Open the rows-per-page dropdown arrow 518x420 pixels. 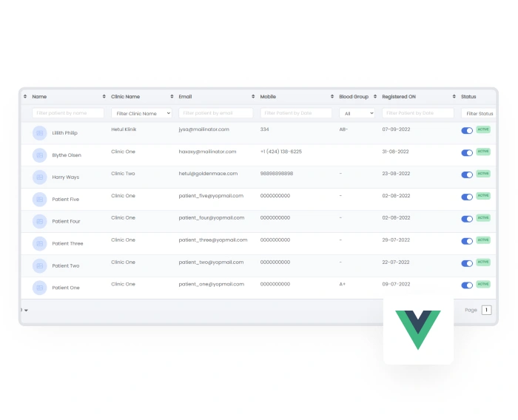[x=26, y=311]
